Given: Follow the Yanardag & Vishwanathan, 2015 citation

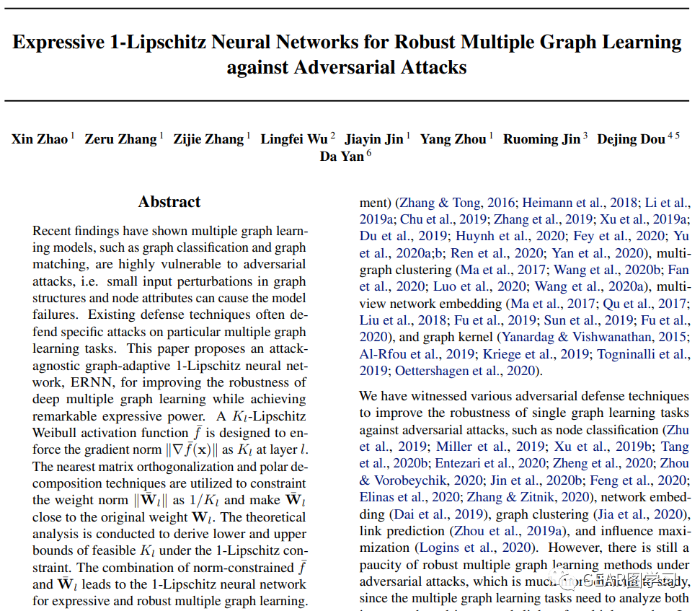Looking at the screenshot, I should 594,337.
